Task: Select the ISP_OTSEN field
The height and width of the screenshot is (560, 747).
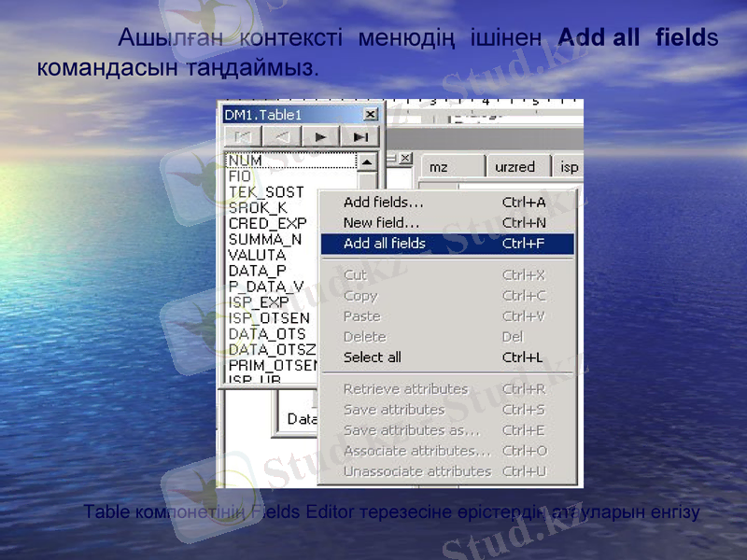Action: (x=269, y=318)
